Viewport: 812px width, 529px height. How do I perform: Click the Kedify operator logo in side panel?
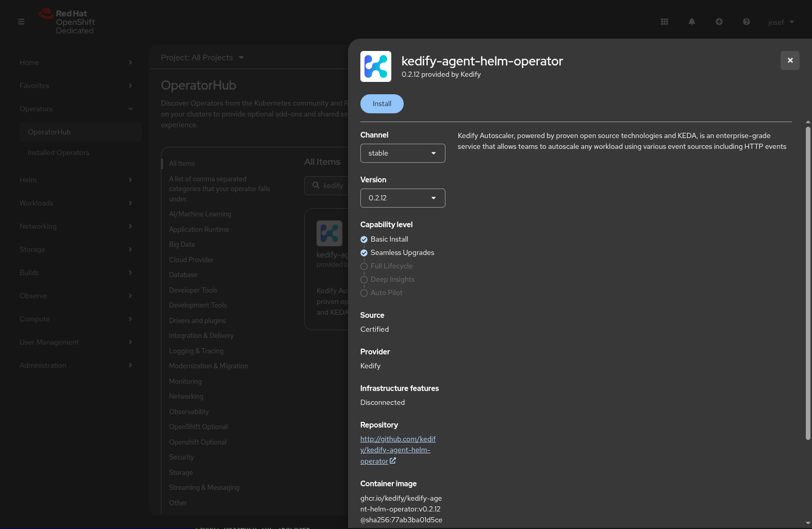click(x=376, y=66)
